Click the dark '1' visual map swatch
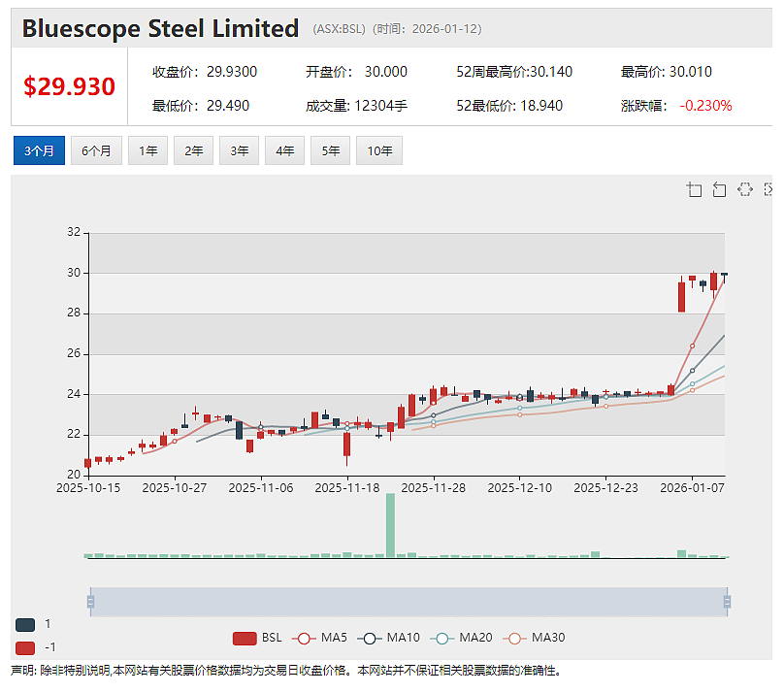The width and height of the screenshot is (784, 693). pyautogui.click(x=25, y=624)
